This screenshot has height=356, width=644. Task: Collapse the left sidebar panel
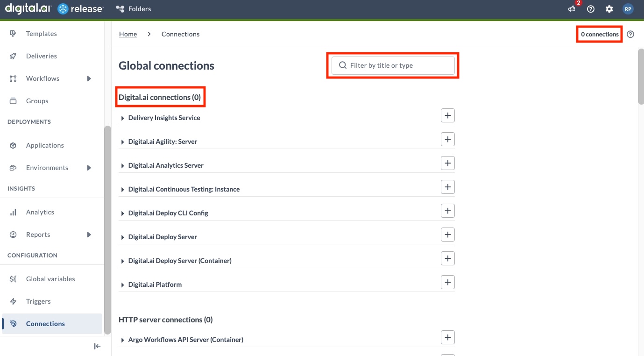pyautogui.click(x=97, y=346)
